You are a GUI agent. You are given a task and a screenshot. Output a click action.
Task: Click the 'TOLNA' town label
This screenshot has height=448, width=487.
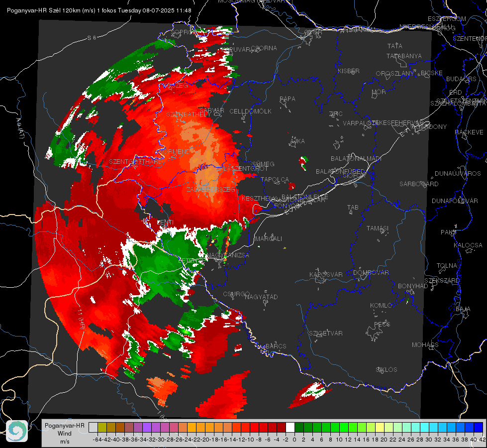[x=447, y=266]
